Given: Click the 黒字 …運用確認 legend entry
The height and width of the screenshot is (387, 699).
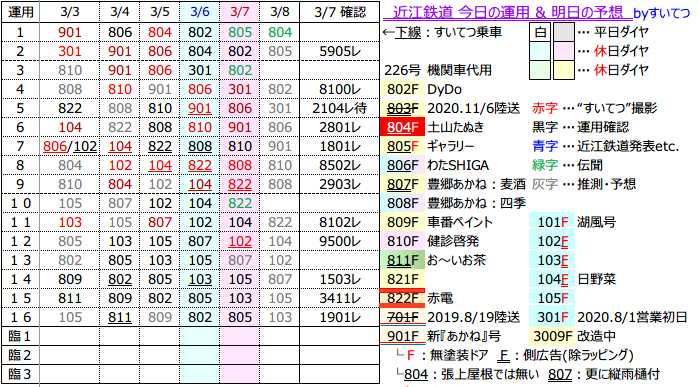Looking at the screenshot, I should click(x=580, y=128).
